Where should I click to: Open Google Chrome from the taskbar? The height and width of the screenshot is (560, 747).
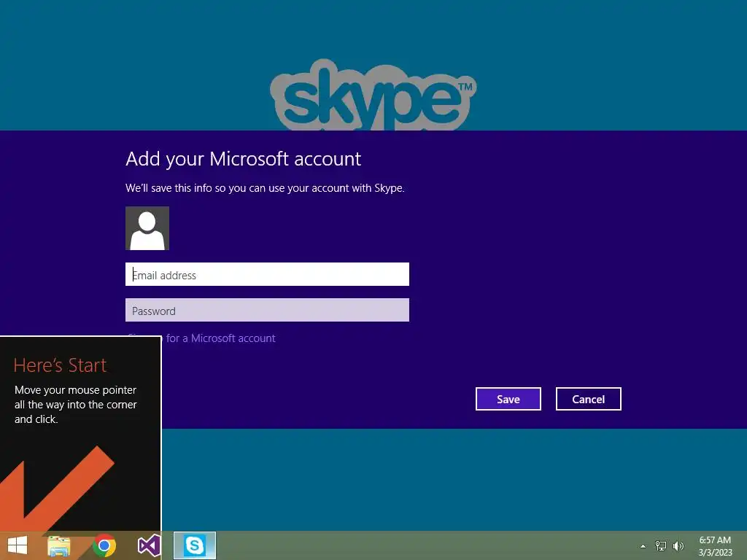coord(104,545)
